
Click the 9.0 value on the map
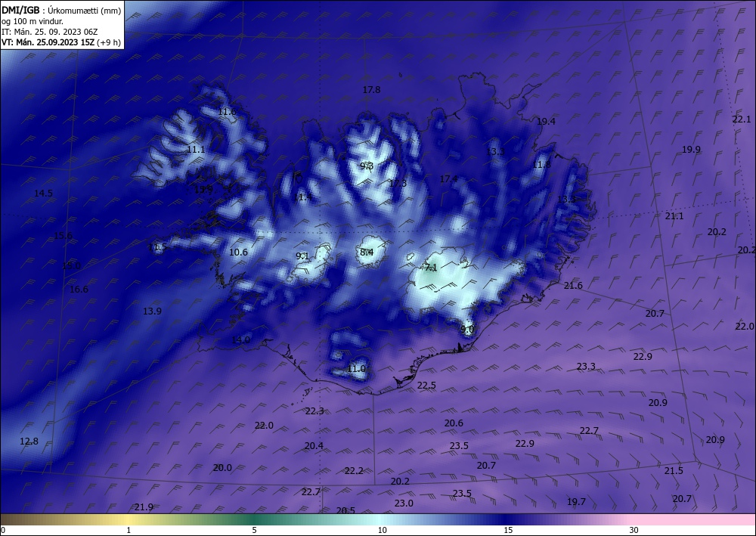(x=467, y=329)
